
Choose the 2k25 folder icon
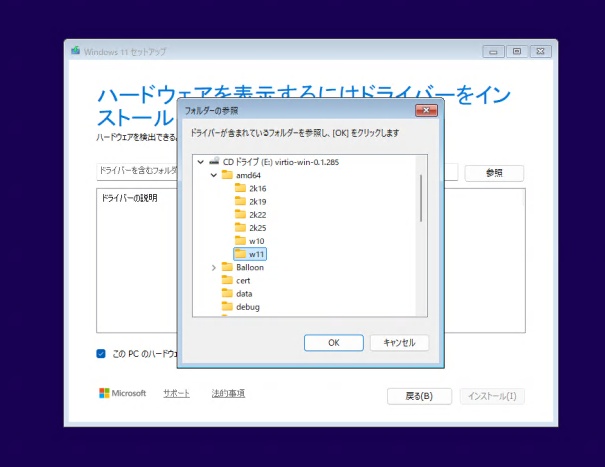240,227
